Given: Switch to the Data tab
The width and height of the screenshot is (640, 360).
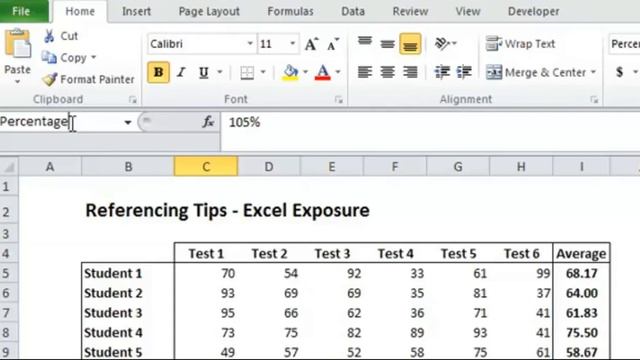Looking at the screenshot, I should pos(353,11).
